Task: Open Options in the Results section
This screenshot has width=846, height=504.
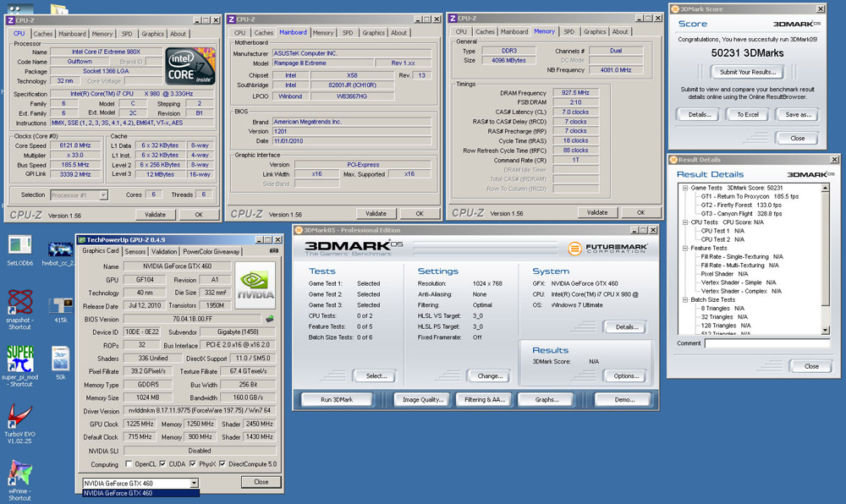Action: tap(626, 375)
